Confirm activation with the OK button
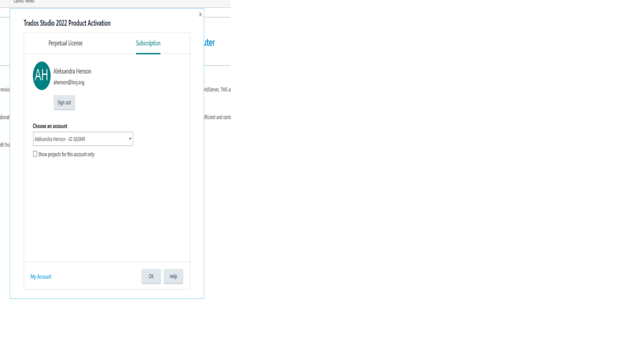The image size is (644, 362). pos(150,276)
